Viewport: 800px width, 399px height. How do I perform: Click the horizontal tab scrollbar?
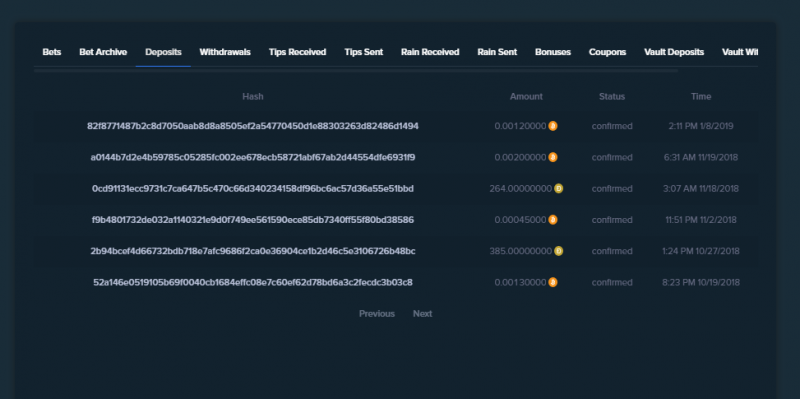click(356, 71)
